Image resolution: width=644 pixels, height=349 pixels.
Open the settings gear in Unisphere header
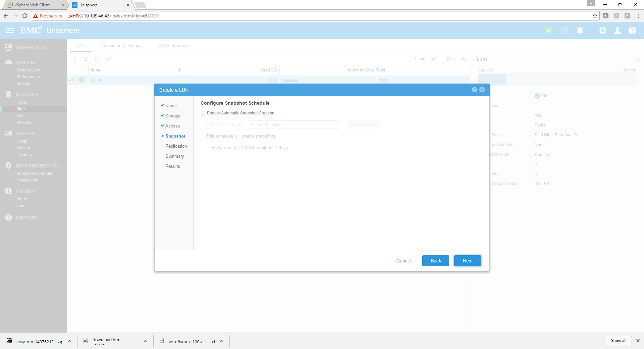(x=603, y=31)
